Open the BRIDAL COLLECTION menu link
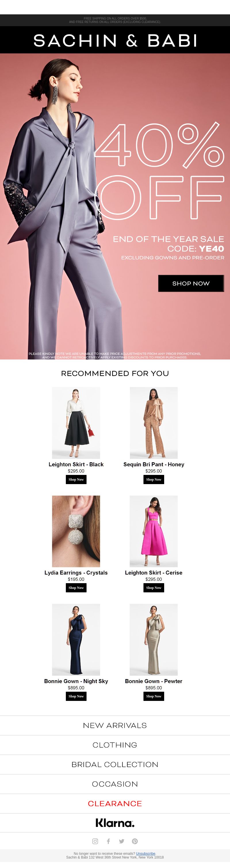The width and height of the screenshot is (230, 868). pyautogui.click(x=115, y=764)
